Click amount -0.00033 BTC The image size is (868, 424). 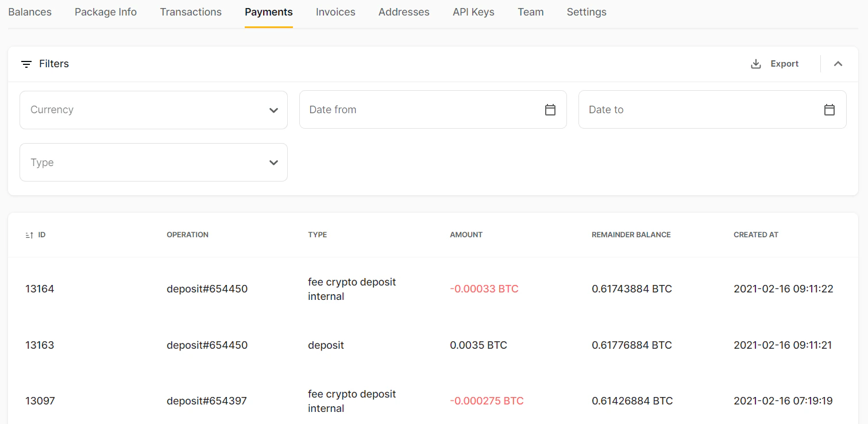(x=484, y=289)
